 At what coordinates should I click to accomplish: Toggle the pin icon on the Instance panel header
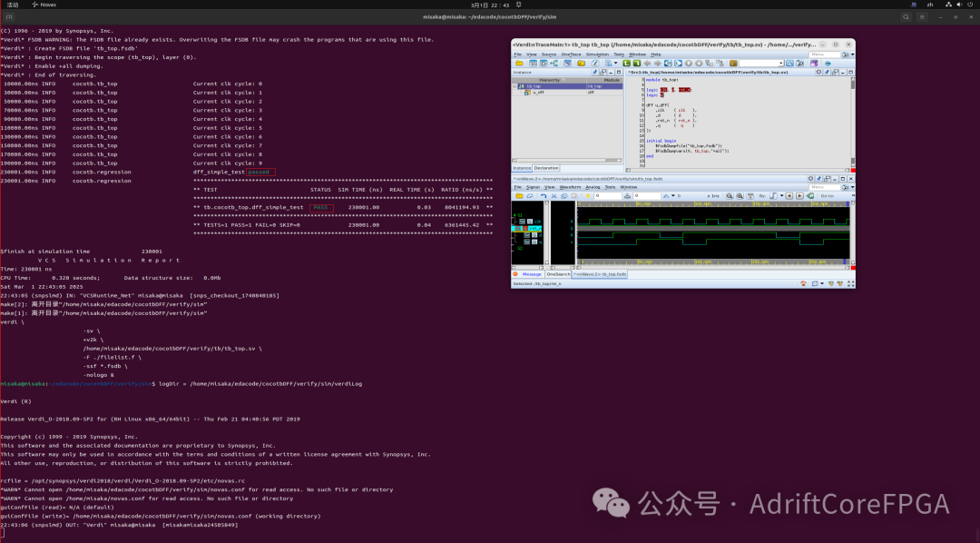(x=594, y=73)
